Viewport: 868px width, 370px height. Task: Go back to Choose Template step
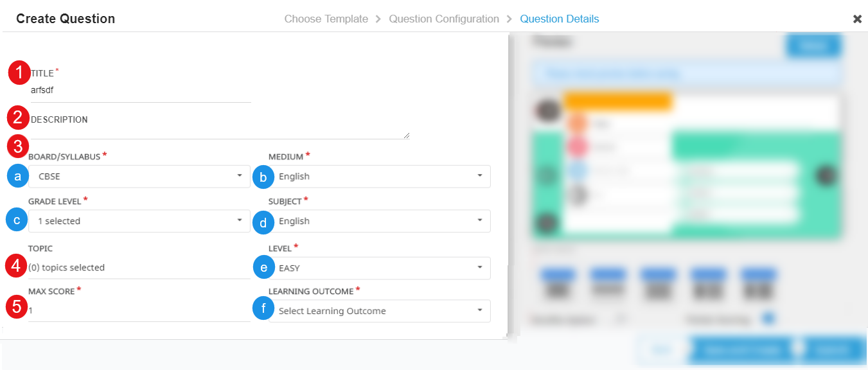point(326,19)
